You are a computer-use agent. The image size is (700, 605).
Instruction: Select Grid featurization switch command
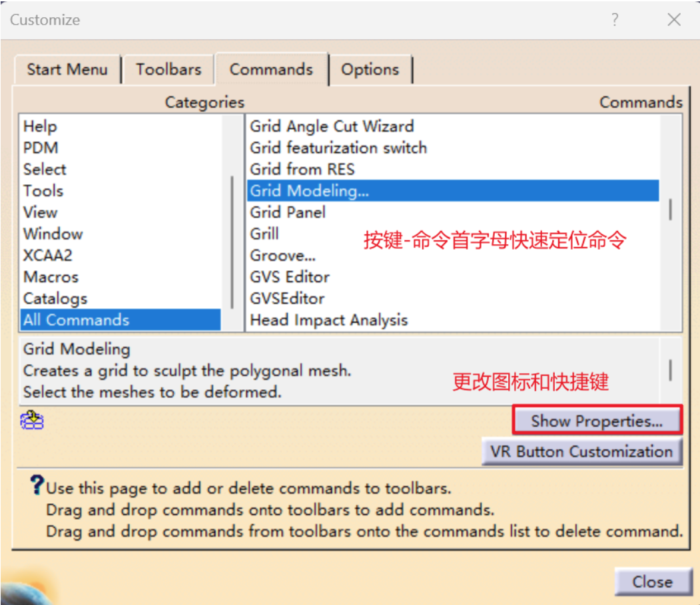[453, 148]
